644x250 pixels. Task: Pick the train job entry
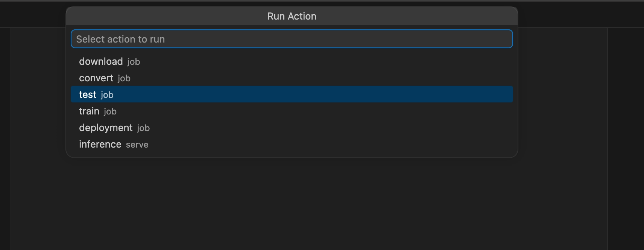point(292,111)
